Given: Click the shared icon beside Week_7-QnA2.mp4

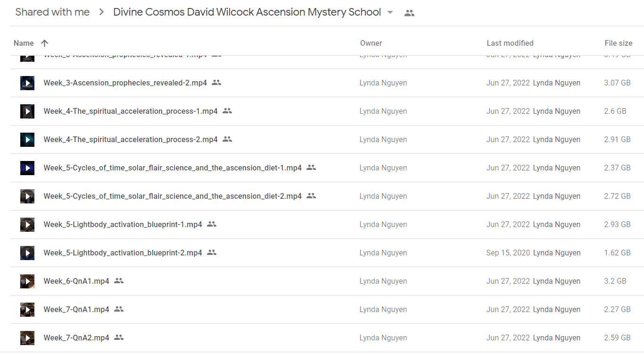Looking at the screenshot, I should tap(119, 338).
